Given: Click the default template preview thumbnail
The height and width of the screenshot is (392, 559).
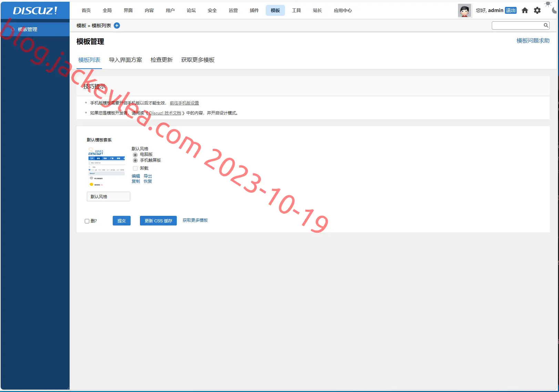Looking at the screenshot, I should coord(106,167).
